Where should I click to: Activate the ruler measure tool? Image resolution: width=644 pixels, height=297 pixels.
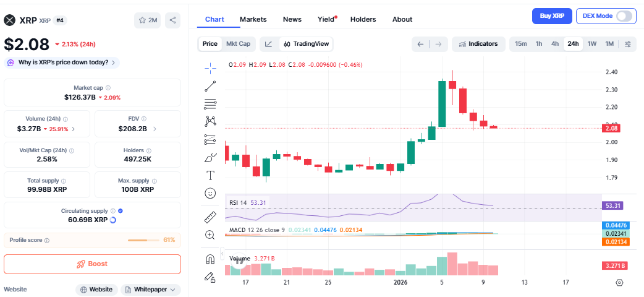210,217
